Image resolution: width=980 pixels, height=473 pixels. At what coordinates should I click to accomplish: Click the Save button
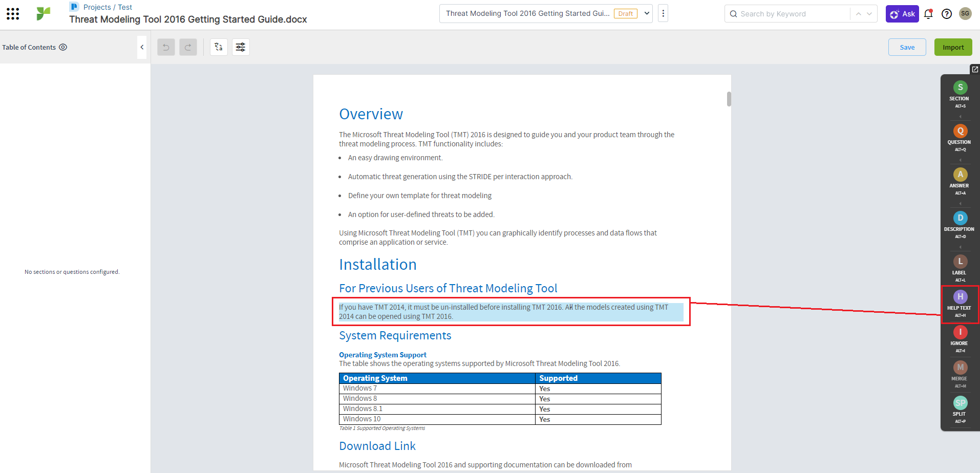point(907,47)
